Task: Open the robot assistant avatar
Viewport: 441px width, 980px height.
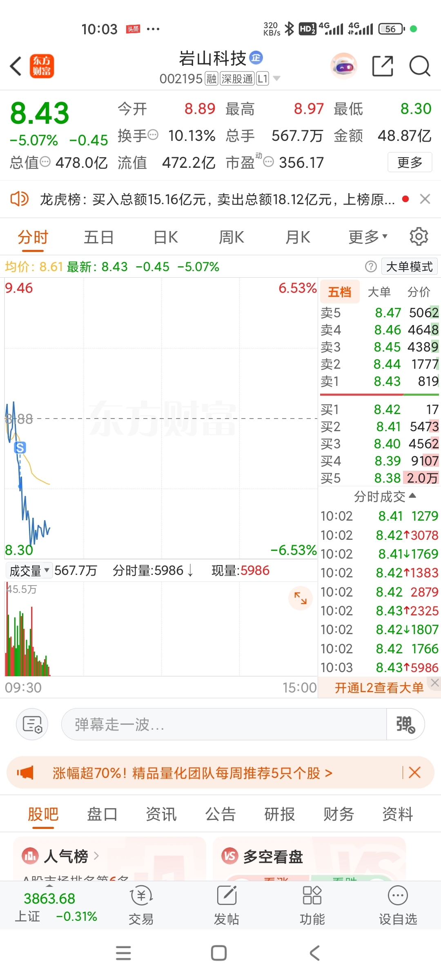Action: click(344, 66)
